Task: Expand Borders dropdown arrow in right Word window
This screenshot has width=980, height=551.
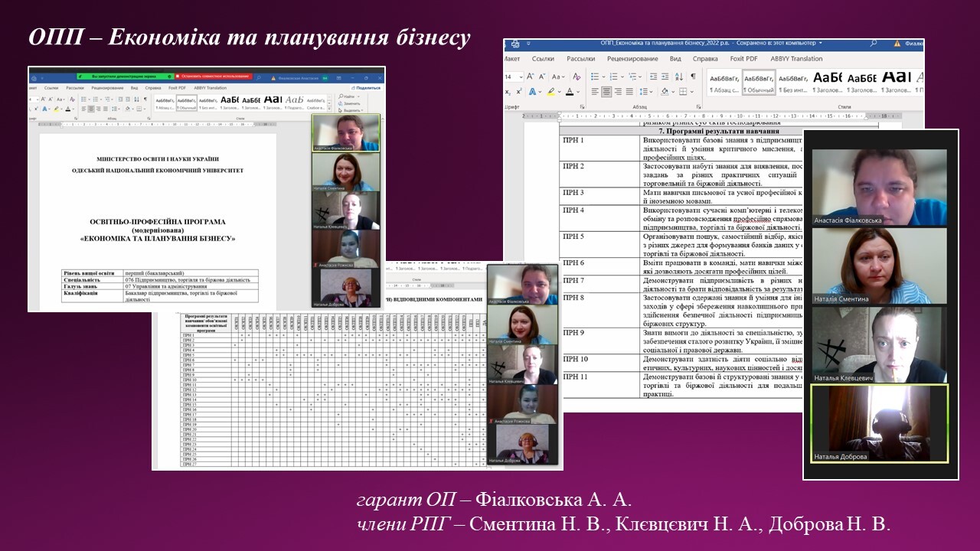Action: tap(694, 92)
